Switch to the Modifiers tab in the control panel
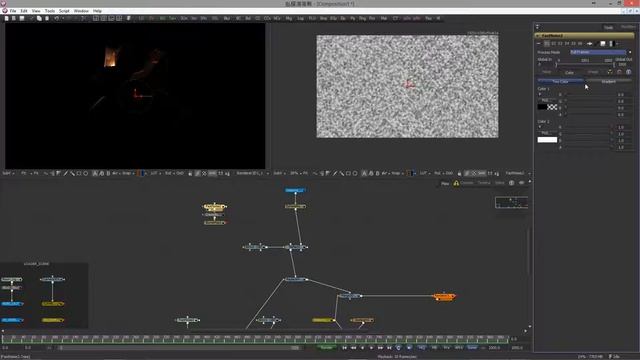This screenshot has height=360, width=640. (628, 27)
